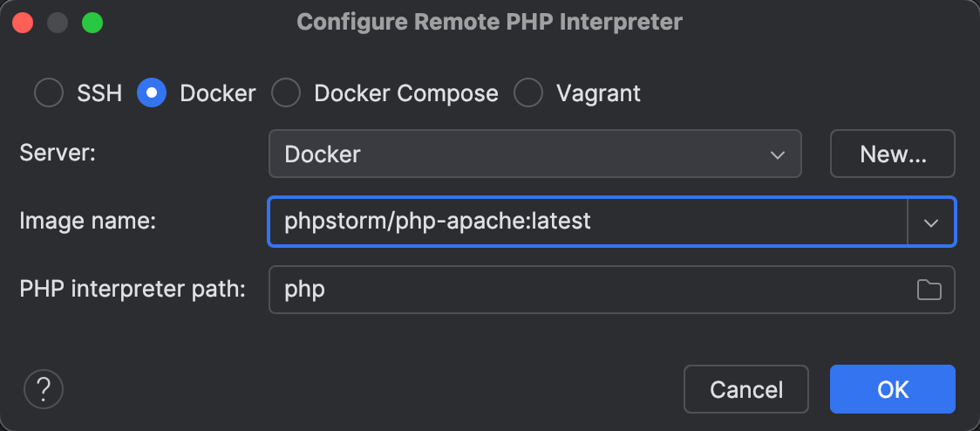The height and width of the screenshot is (431, 980).
Task: Expand the Image name dropdown arrow
Action: (931, 222)
